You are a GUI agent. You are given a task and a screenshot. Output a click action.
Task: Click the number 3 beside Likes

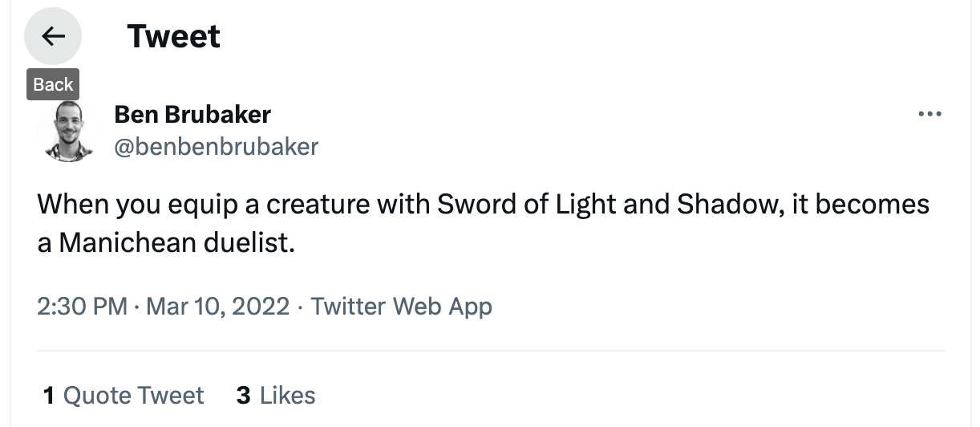pyautogui.click(x=244, y=395)
